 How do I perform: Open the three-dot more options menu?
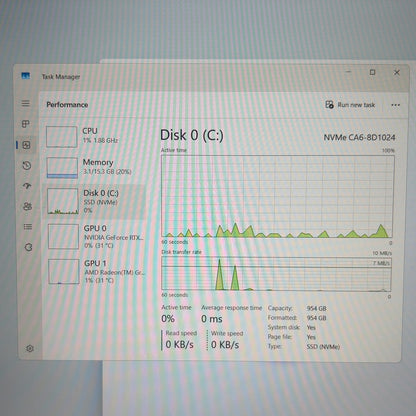(x=395, y=105)
